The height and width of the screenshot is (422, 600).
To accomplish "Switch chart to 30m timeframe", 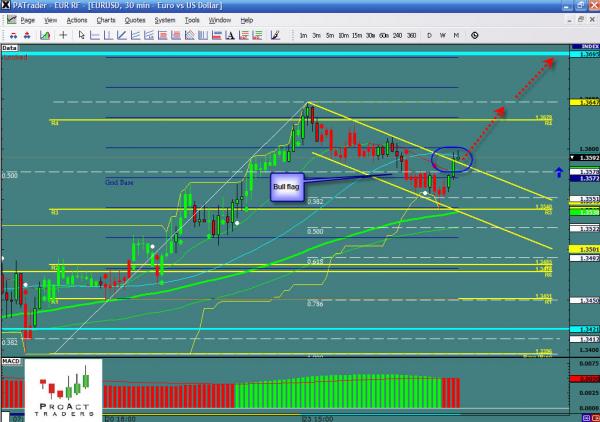I will coord(370,36).
